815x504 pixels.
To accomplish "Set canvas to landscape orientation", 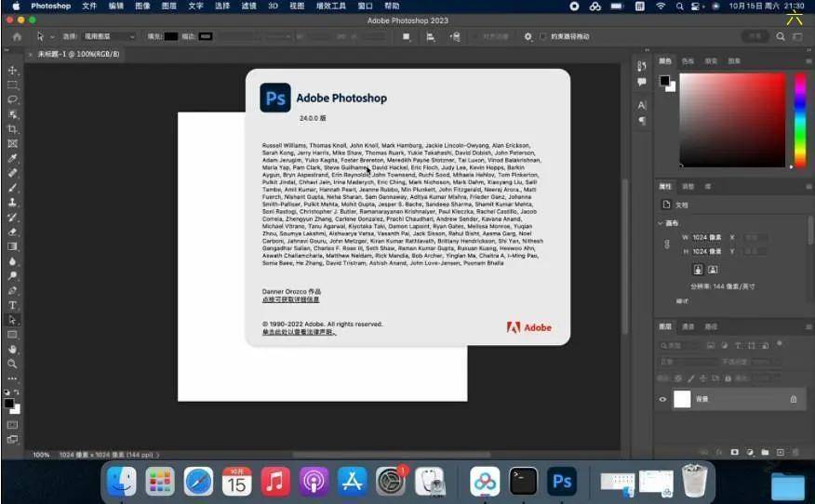I will [x=713, y=269].
